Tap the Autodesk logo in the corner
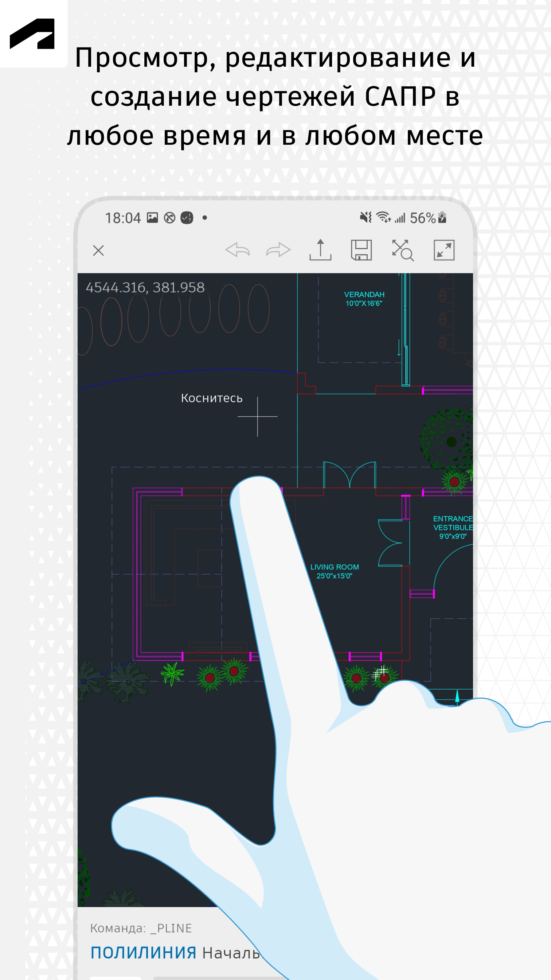Image resolution: width=551 pixels, height=980 pixels. [x=32, y=34]
